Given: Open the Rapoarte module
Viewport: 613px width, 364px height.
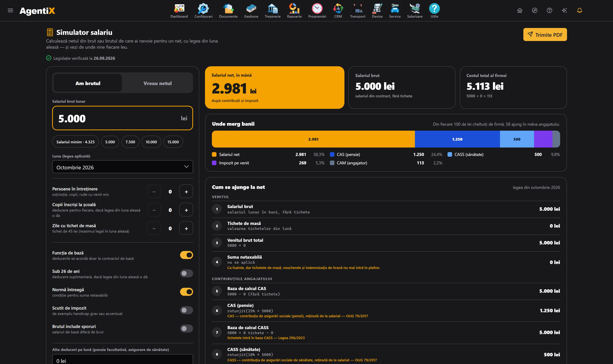Looking at the screenshot, I should coord(294,11).
